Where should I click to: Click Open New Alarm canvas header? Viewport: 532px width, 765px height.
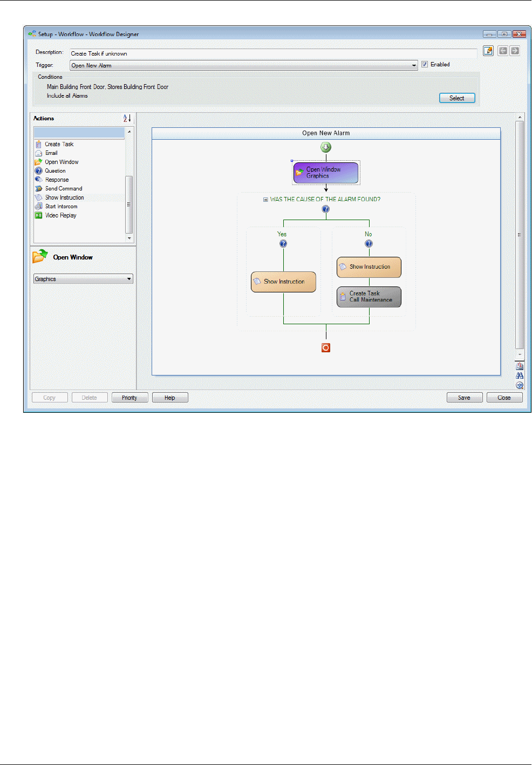[326, 133]
